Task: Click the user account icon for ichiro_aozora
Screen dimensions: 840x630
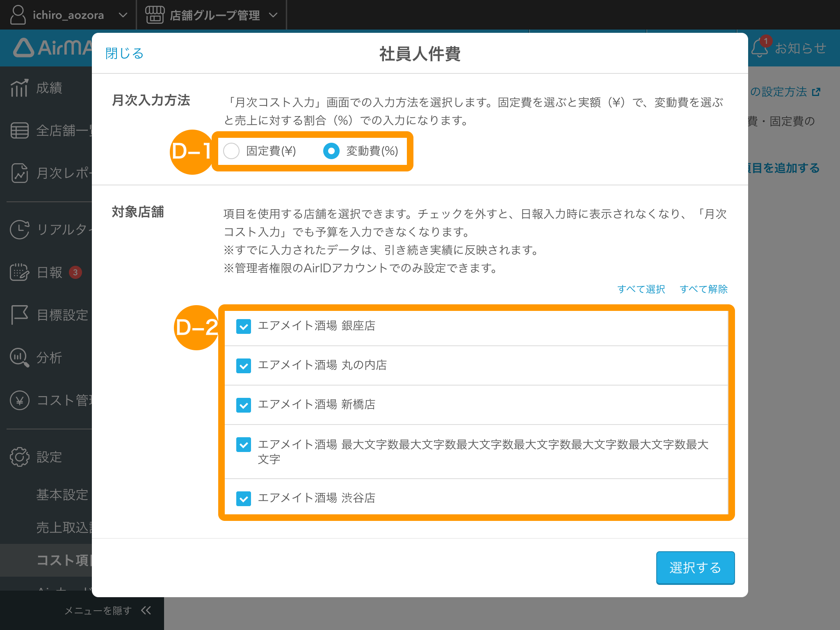Action: 18,15
